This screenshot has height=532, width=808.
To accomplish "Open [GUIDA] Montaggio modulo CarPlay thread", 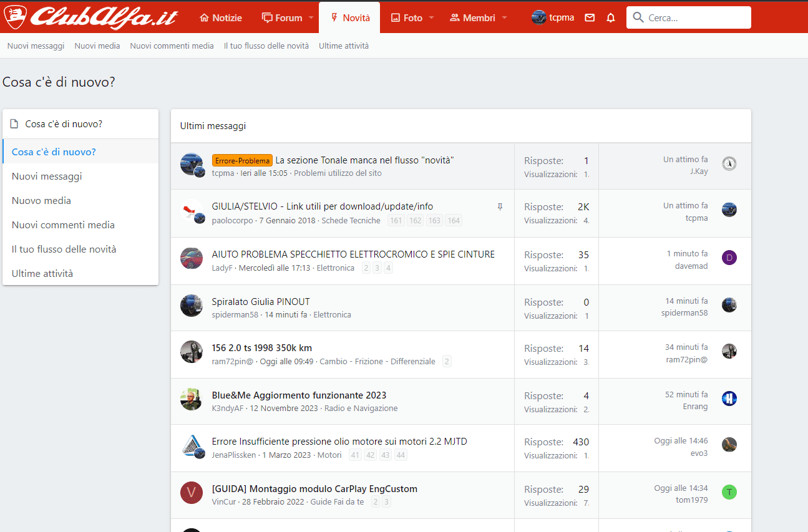I will pyautogui.click(x=314, y=489).
